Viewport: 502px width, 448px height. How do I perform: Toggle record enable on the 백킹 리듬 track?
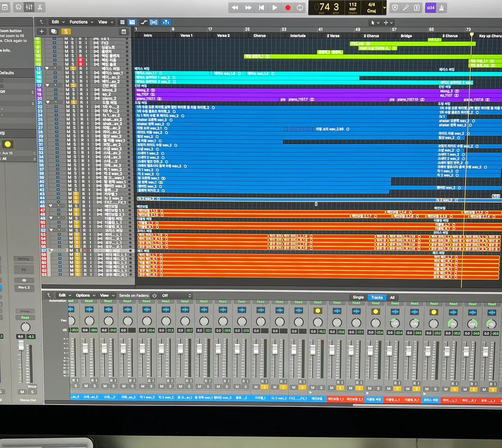(80, 60)
